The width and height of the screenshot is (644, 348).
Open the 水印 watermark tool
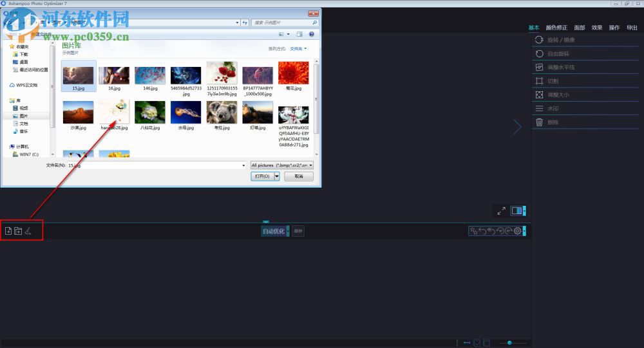(x=585, y=108)
